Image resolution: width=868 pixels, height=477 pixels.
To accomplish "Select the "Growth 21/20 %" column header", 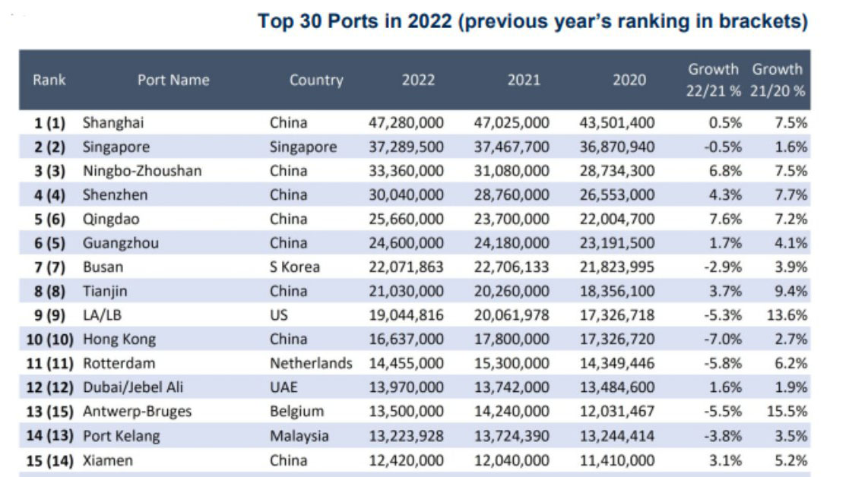I will pos(778,81).
